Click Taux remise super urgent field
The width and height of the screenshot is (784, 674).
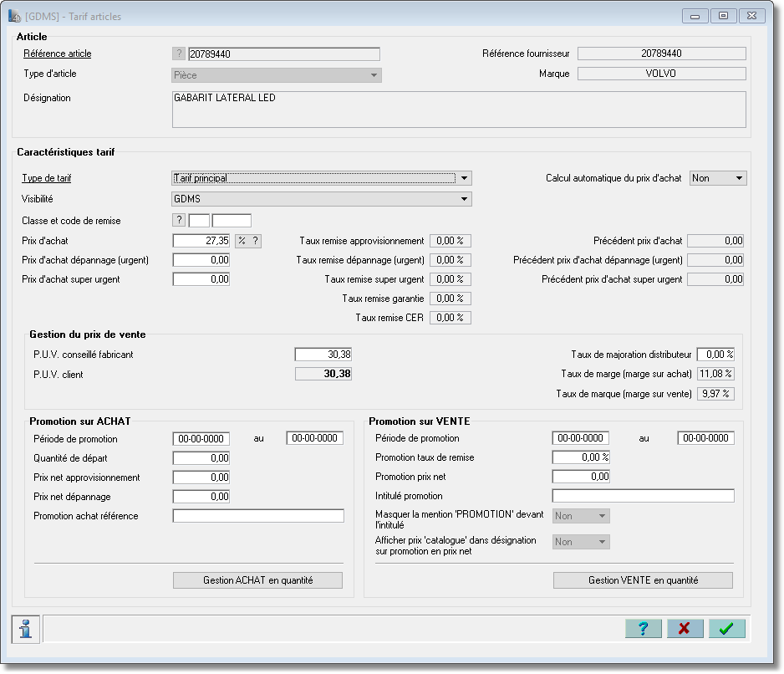coord(450,279)
